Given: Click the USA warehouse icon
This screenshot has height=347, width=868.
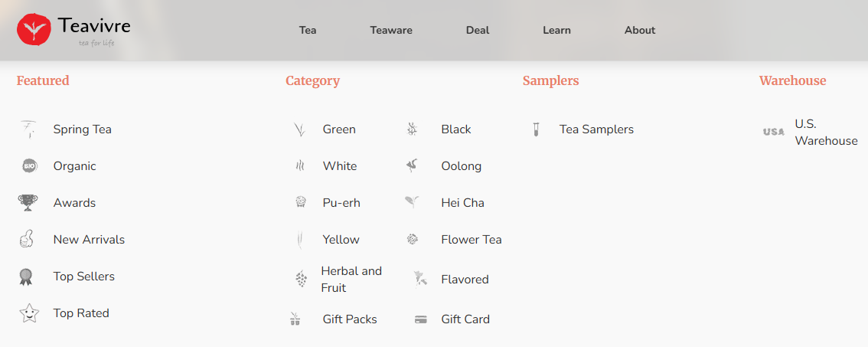Looking at the screenshot, I should 774,132.
